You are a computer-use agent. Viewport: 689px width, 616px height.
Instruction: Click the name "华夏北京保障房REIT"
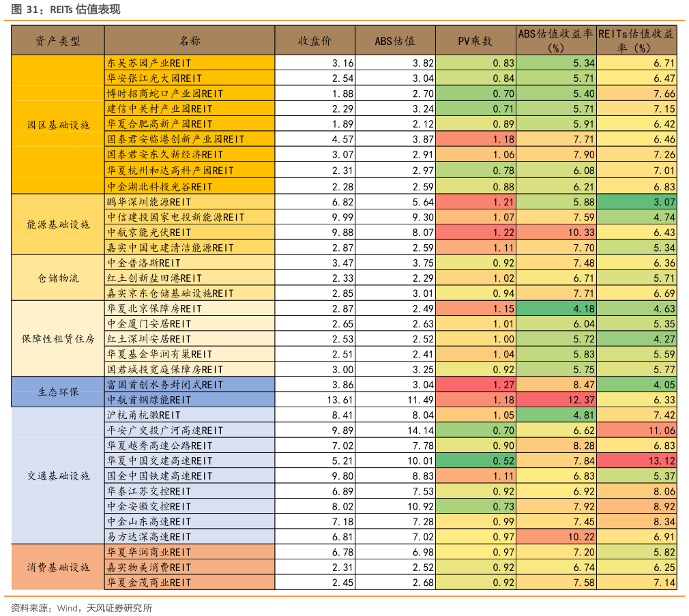pyautogui.click(x=155, y=308)
